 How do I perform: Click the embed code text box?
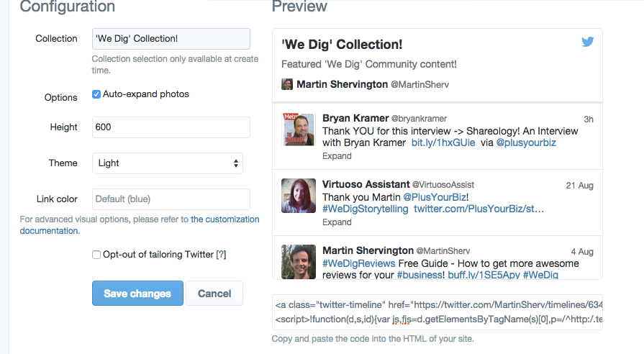[x=437, y=312]
